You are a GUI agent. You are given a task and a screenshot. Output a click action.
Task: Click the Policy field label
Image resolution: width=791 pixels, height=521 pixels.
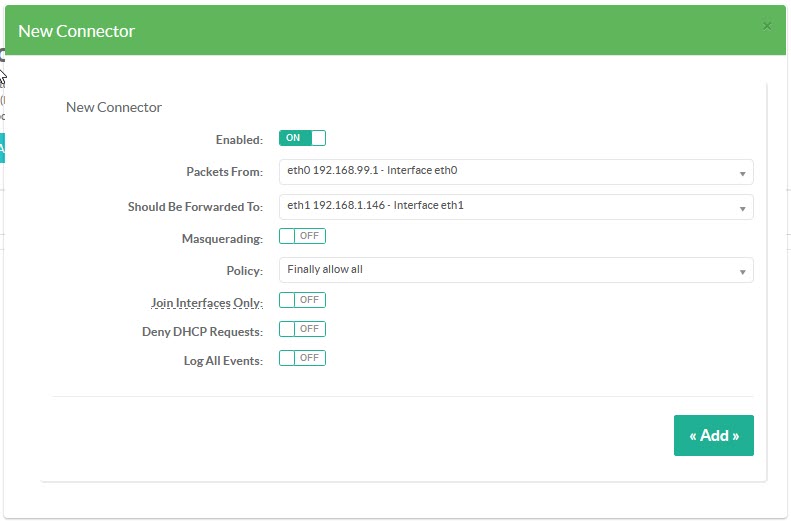[244, 271]
